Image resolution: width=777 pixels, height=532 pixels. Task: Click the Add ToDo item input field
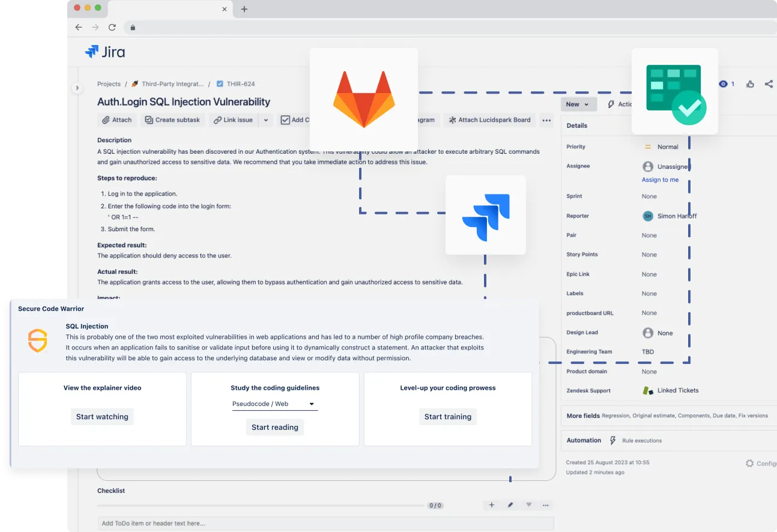coord(325,524)
